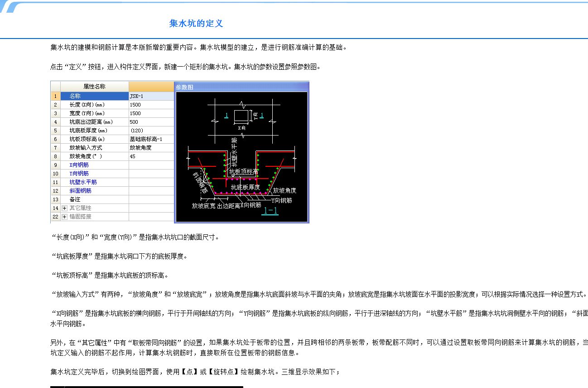Click the JSK-1 name value cell
The width and height of the screenshot is (588, 388).
(x=151, y=96)
